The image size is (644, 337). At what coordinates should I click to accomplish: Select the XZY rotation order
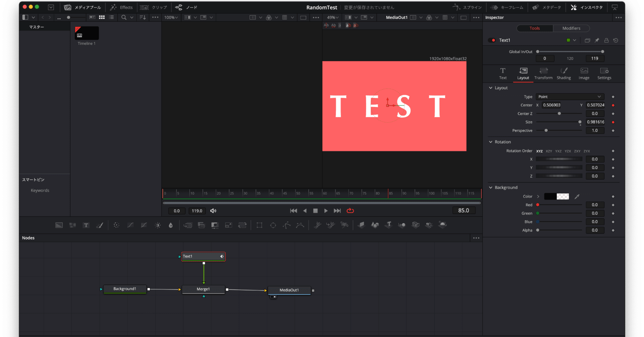[549, 151]
